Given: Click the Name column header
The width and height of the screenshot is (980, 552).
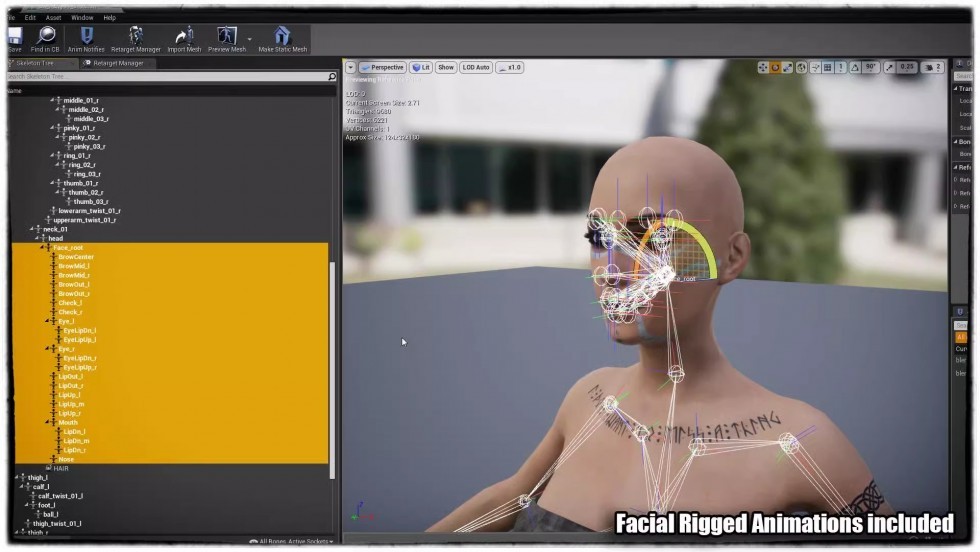Looking at the screenshot, I should (x=15, y=91).
